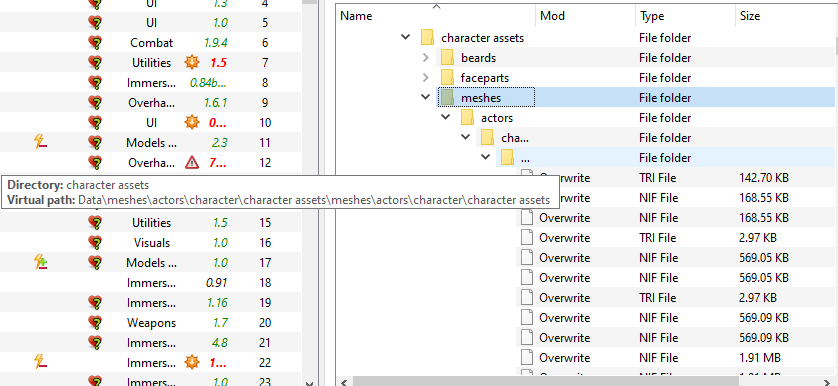Collapse the actors folder
The height and width of the screenshot is (386, 838).
[x=446, y=117]
